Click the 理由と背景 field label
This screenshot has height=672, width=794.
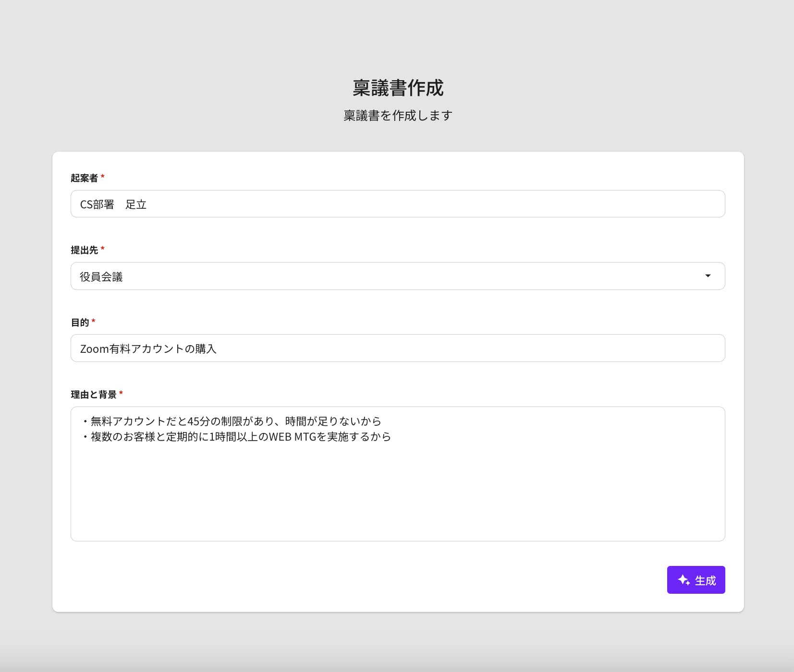(x=94, y=395)
